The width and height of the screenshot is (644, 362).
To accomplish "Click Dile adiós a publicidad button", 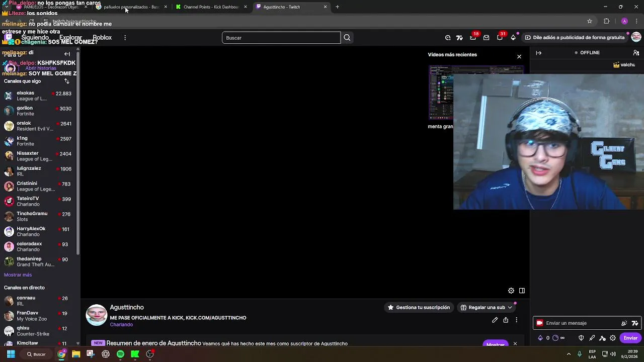I will point(575,38).
